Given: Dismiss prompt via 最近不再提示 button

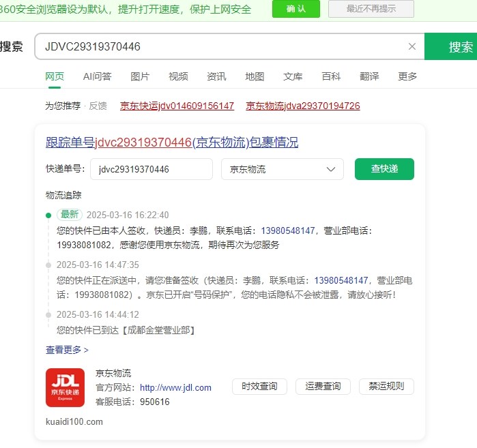Looking at the screenshot, I should (x=371, y=9).
